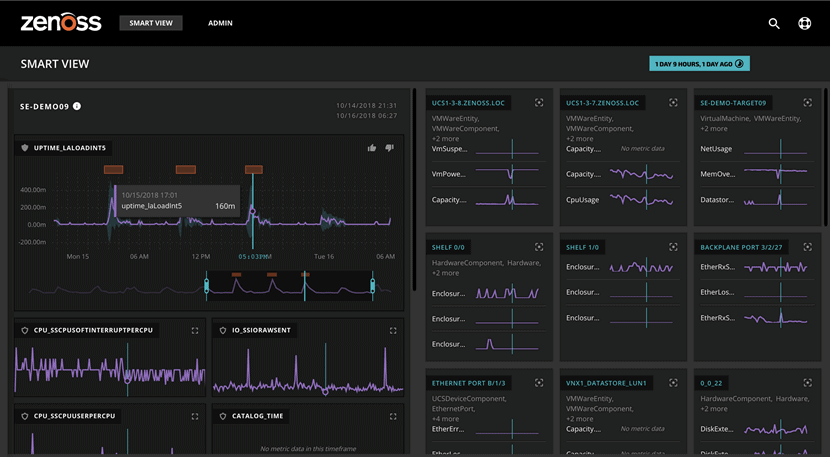Click the shield icon beside UPTIME_LALOADINT5
The image size is (830, 457).
point(25,148)
